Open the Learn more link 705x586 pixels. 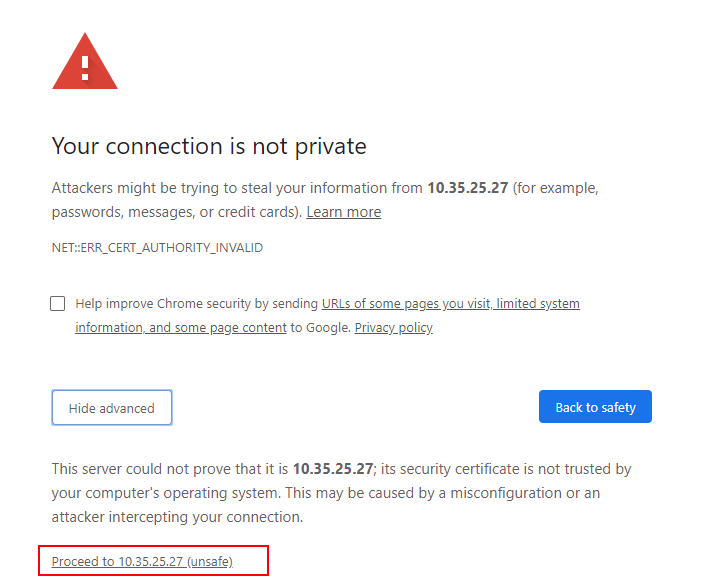click(x=344, y=212)
